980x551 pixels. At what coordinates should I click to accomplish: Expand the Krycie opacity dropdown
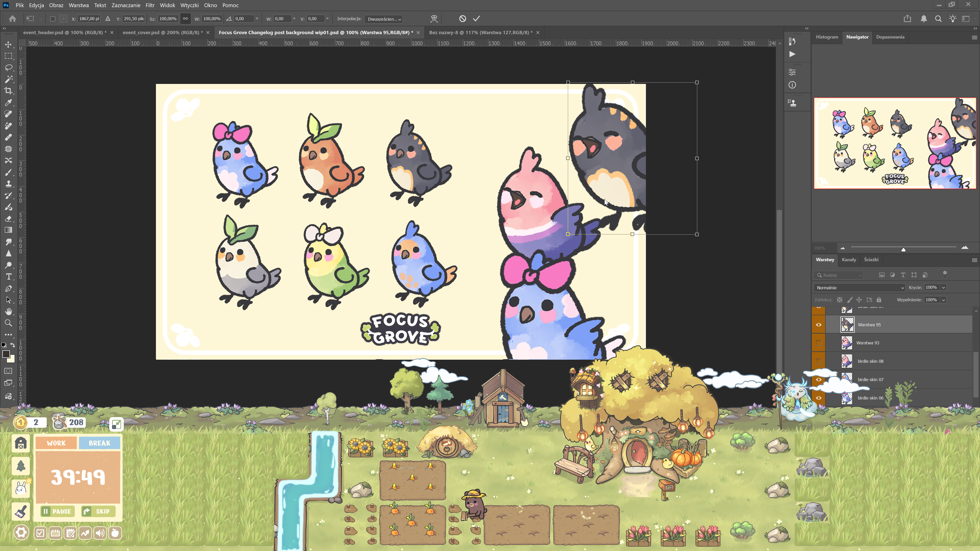[x=944, y=287]
